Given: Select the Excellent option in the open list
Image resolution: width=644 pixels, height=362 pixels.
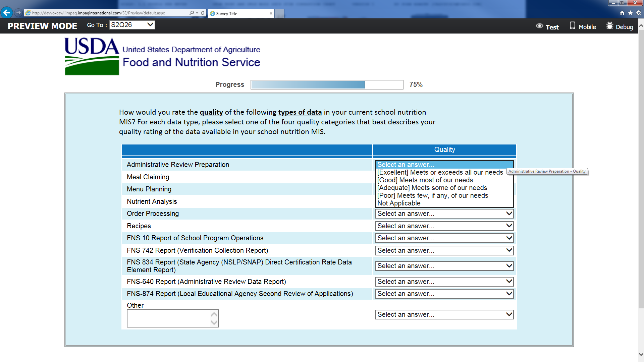Looking at the screenshot, I should point(440,172).
